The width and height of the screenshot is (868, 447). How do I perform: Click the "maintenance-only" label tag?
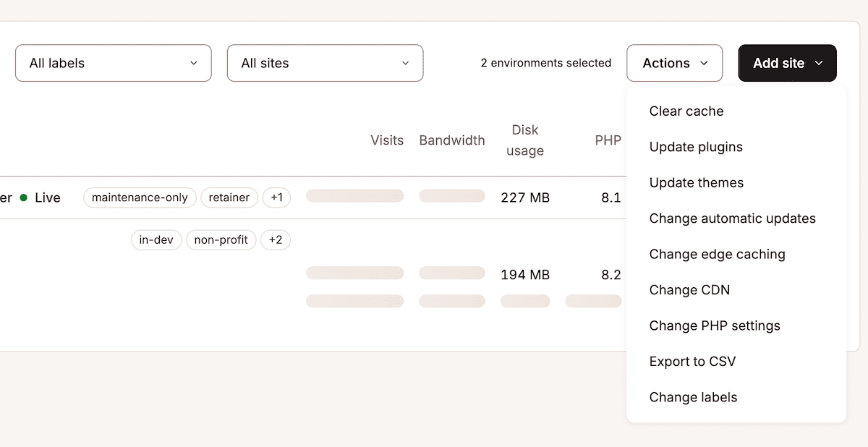click(x=140, y=197)
